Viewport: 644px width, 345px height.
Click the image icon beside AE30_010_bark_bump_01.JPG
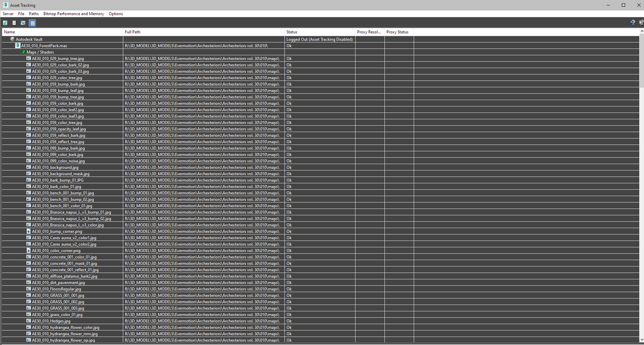coord(29,180)
